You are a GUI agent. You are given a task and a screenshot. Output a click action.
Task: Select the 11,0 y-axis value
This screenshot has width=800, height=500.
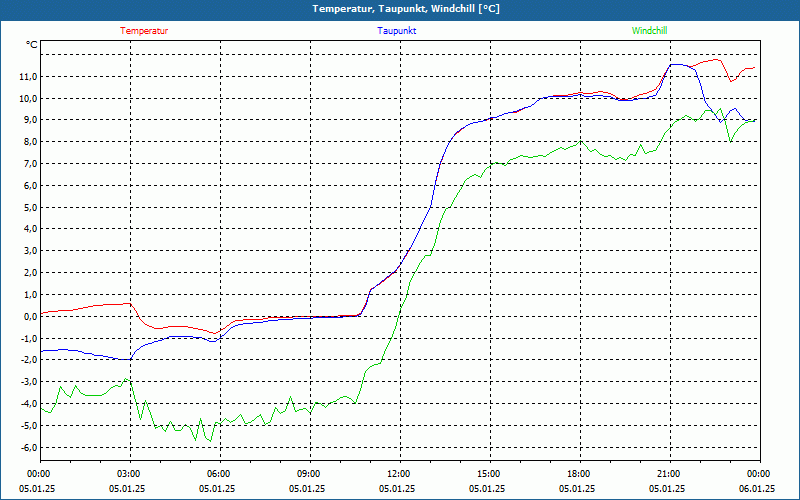(x=29, y=77)
